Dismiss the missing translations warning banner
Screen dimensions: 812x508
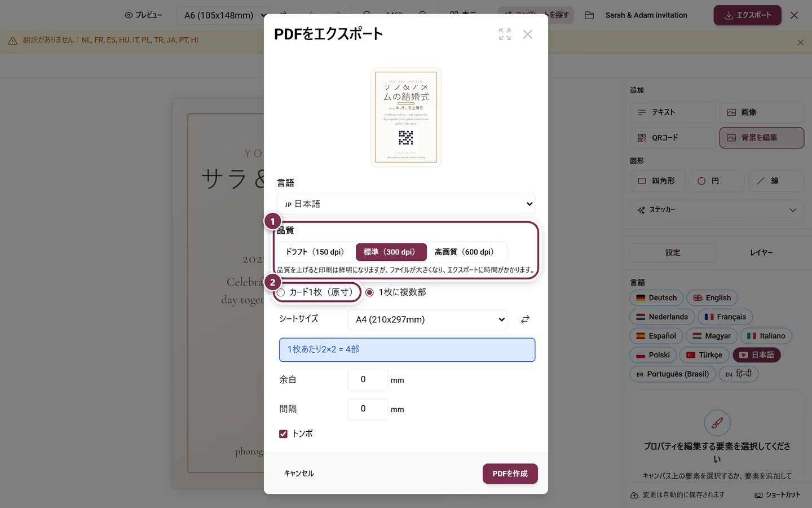coord(800,42)
